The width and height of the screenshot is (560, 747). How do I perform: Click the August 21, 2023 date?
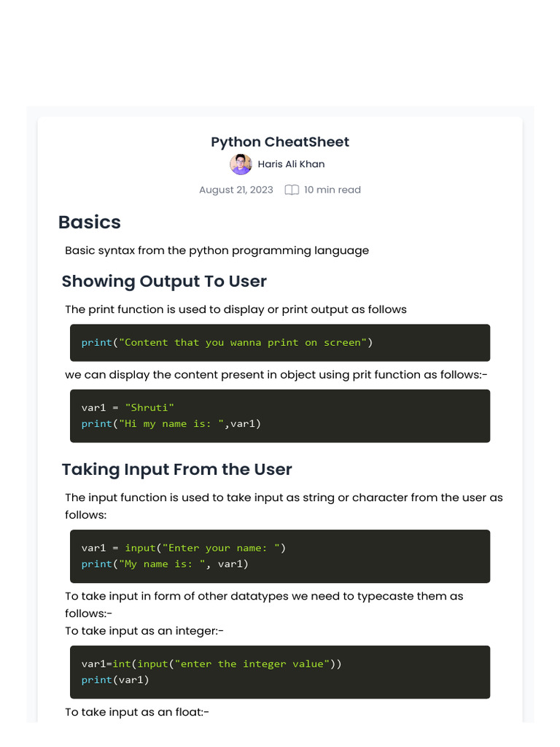coord(236,190)
